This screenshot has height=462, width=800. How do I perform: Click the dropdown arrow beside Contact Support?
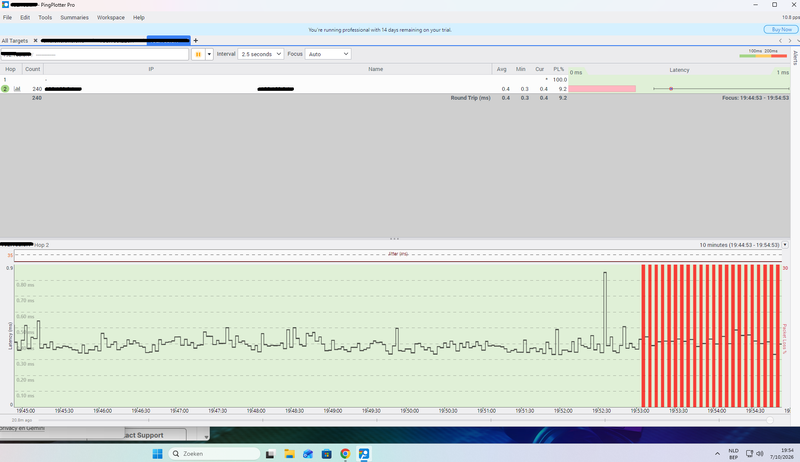coord(206,437)
